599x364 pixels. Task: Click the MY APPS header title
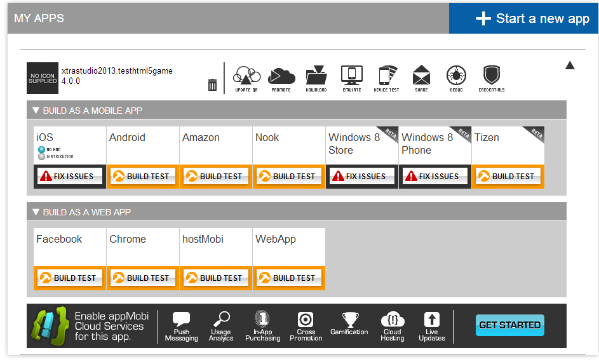(39, 18)
